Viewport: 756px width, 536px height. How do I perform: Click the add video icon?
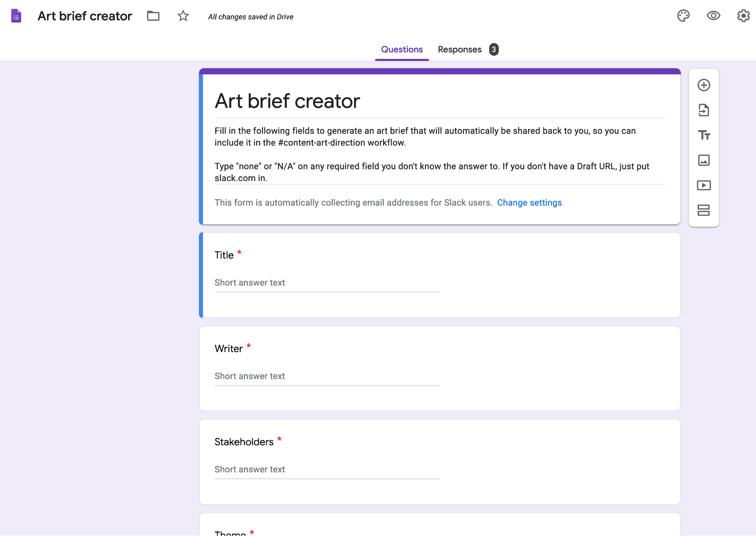[704, 185]
